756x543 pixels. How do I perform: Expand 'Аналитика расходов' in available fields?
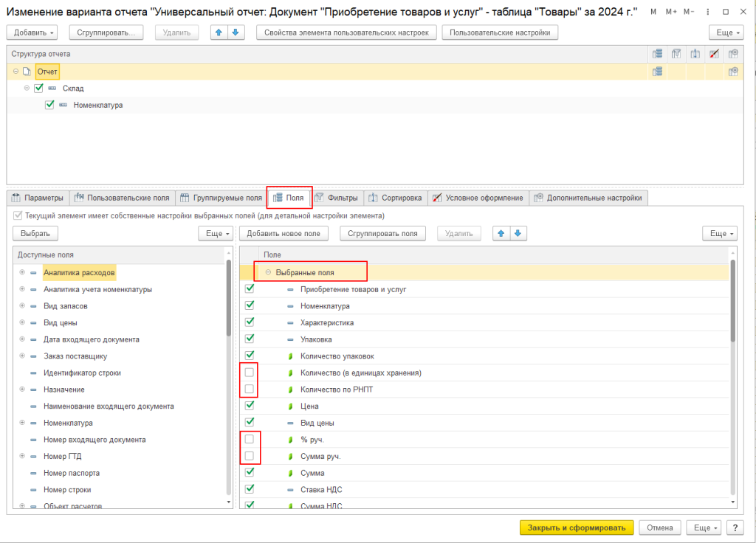pyautogui.click(x=22, y=273)
